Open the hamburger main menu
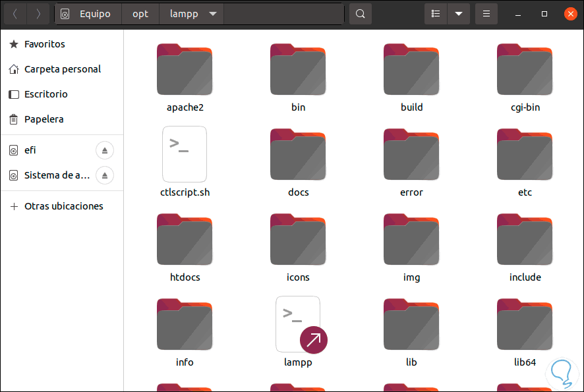Viewport: 584px width, 392px height. [486, 14]
